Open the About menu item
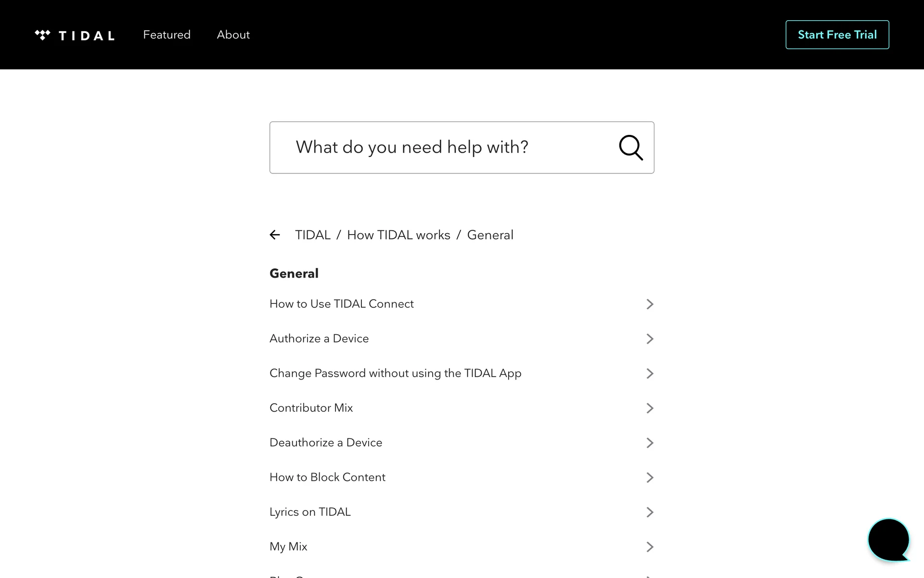924x578 pixels. 233,35
